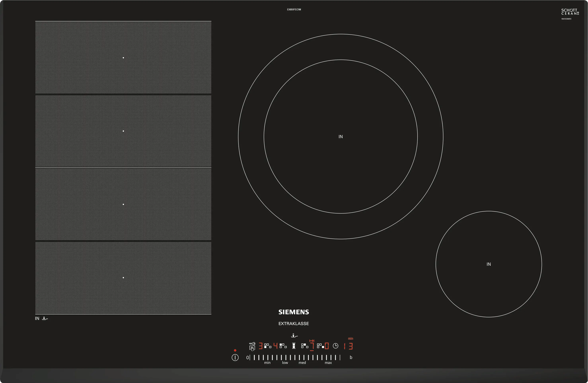
Task: Select the large round zone selector icon
Action: point(305,346)
